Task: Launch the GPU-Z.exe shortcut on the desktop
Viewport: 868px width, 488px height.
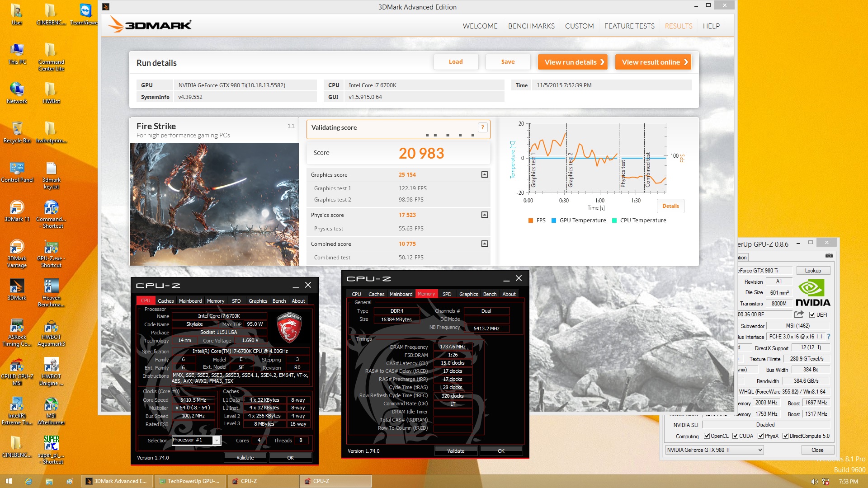Action: [51, 253]
